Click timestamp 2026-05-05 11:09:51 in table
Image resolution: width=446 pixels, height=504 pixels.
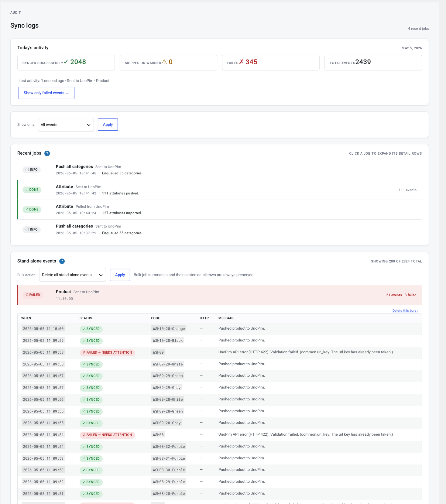(x=43, y=493)
